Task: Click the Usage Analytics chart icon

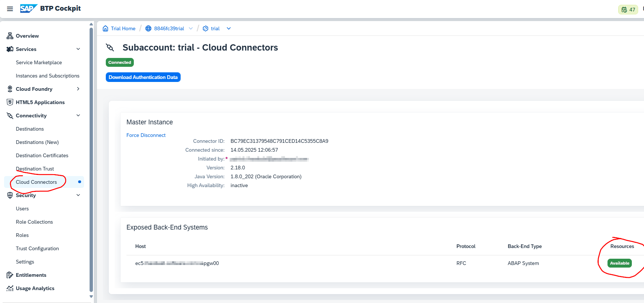Action: coord(10,288)
